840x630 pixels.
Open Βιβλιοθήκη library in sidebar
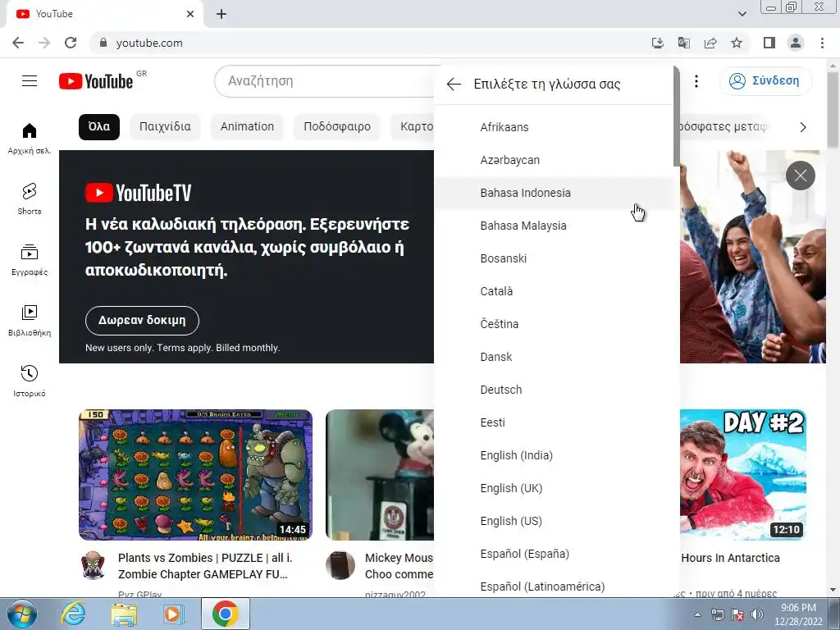pyautogui.click(x=30, y=321)
